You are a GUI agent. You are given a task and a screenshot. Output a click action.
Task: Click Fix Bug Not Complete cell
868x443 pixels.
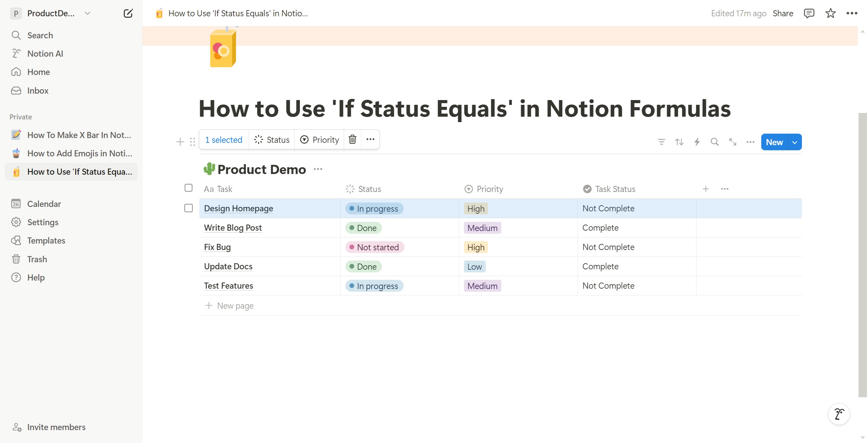click(x=637, y=247)
